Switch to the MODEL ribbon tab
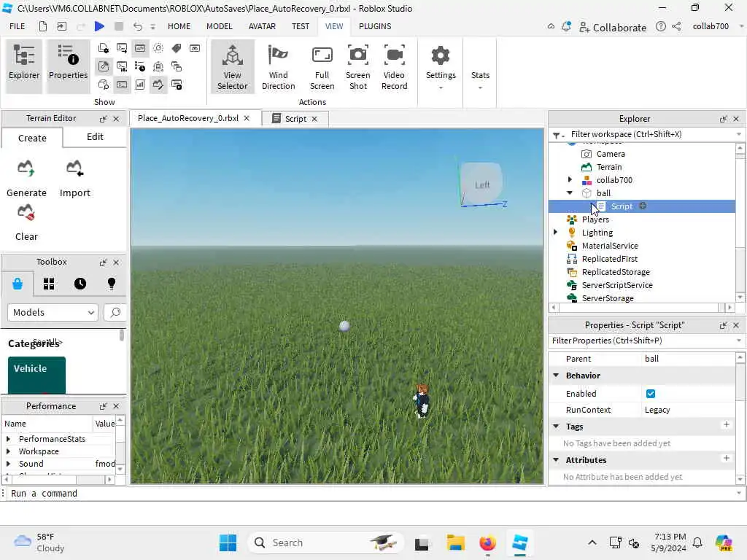 tap(219, 26)
